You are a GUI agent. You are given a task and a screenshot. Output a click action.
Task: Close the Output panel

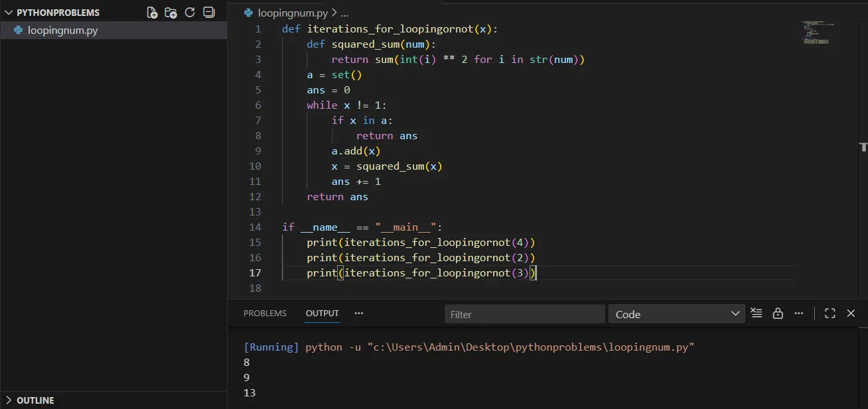click(x=851, y=313)
